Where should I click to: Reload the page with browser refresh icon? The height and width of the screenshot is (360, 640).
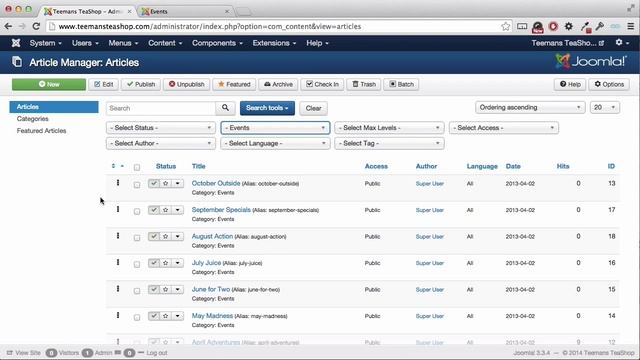pyautogui.click(x=36, y=27)
